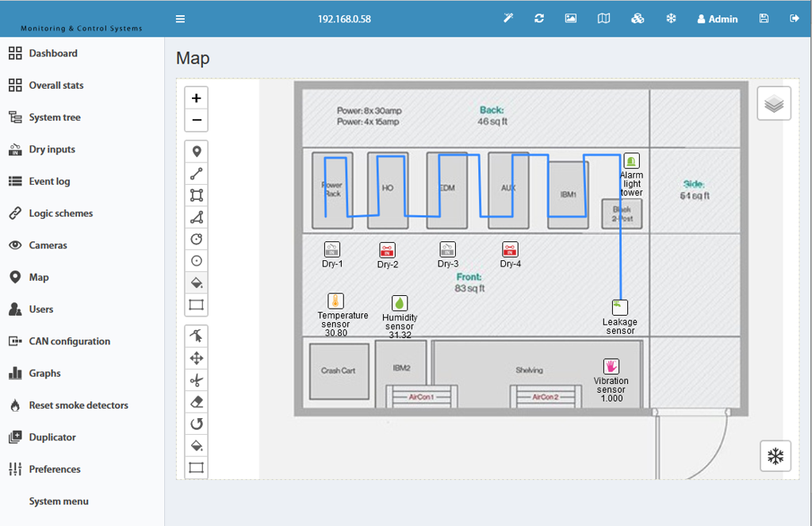
Task: Zoom out the map with minus button
Action: pyautogui.click(x=197, y=121)
